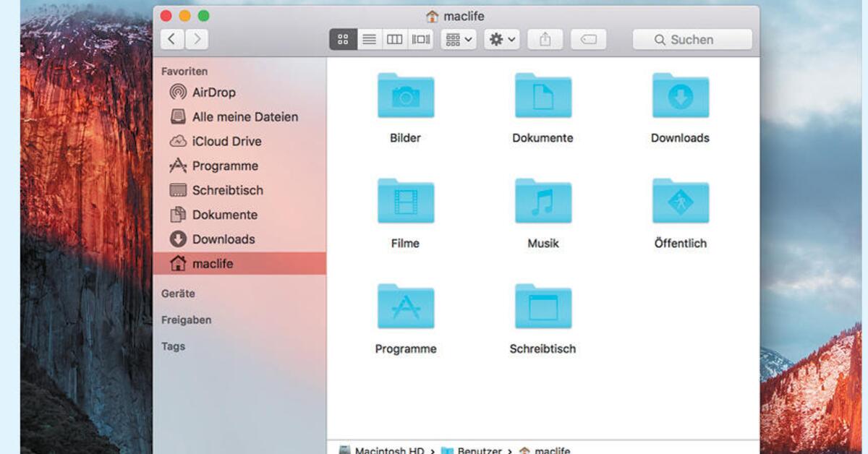Navigate back with the back arrow
The width and height of the screenshot is (868, 454).
coord(171,39)
